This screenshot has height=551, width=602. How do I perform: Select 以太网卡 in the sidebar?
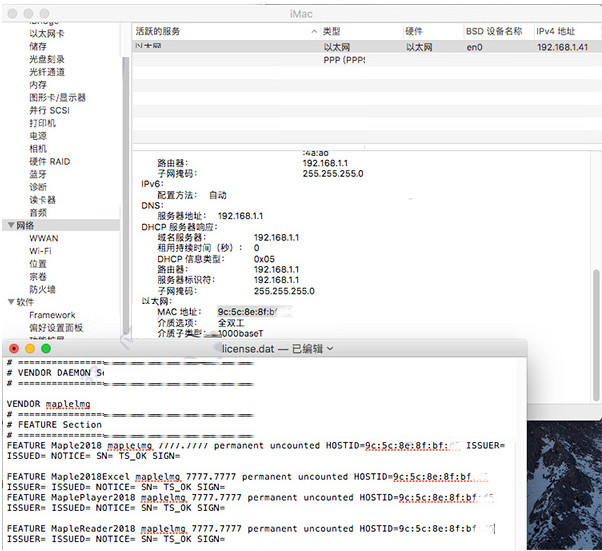(46, 34)
